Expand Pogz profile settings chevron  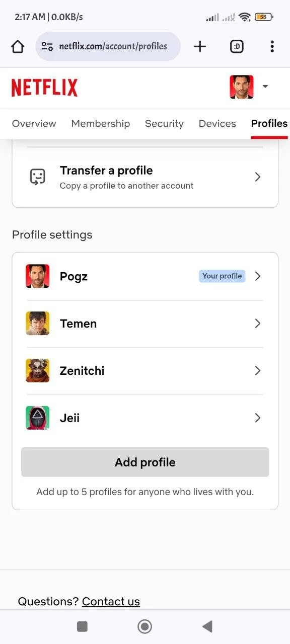coord(258,276)
